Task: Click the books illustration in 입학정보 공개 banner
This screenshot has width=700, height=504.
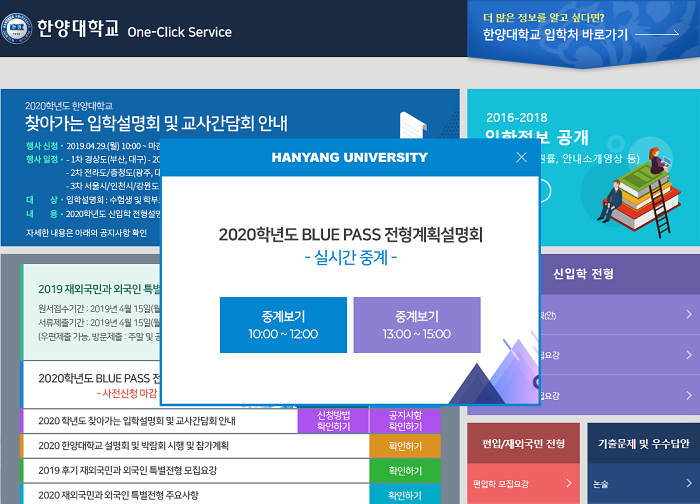Action: (639, 193)
